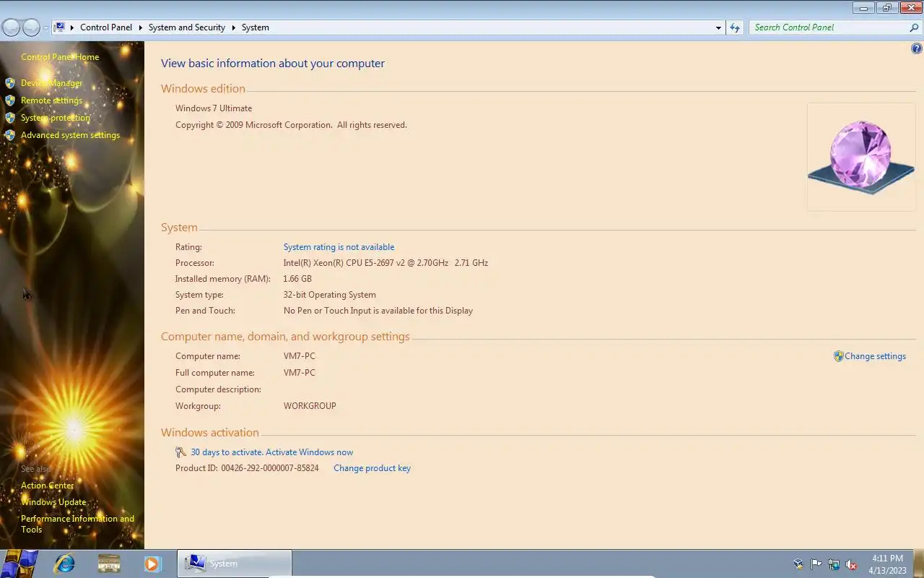
Task: Click System rating is not available link
Action: click(x=339, y=247)
